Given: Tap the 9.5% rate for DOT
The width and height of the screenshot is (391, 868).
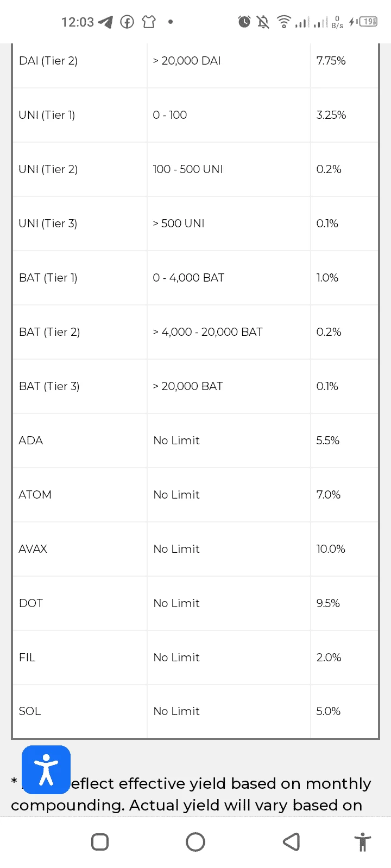Looking at the screenshot, I should pyautogui.click(x=328, y=603).
